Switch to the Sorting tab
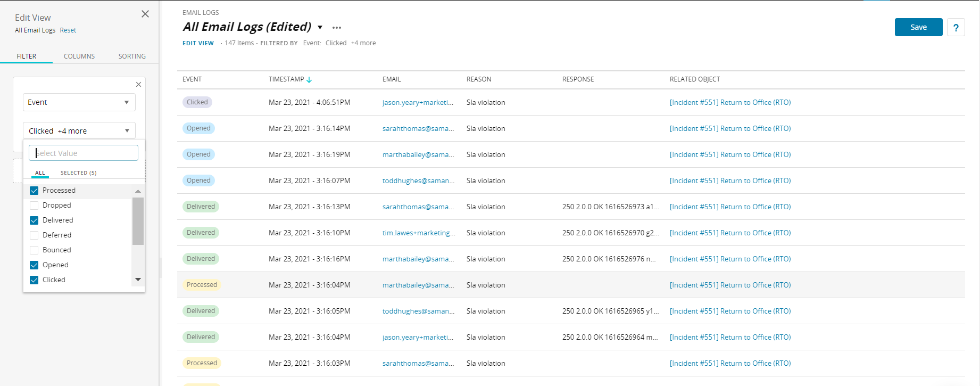 pos(132,56)
